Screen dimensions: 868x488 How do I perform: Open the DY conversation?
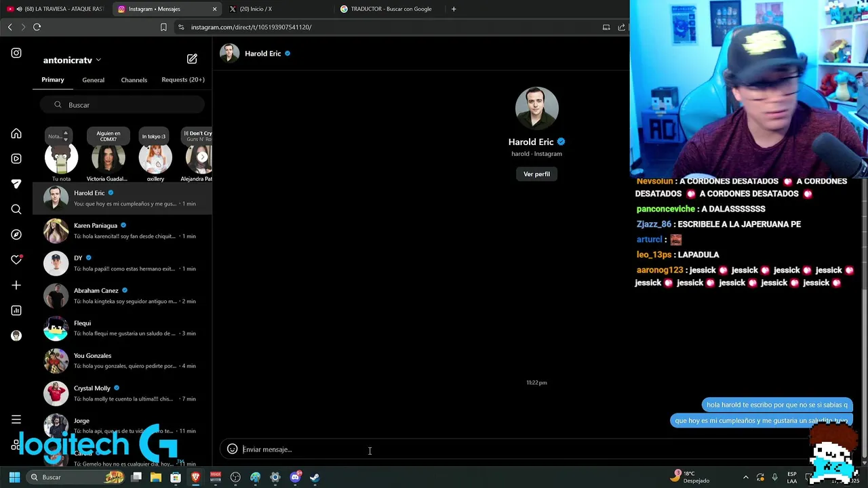click(x=122, y=263)
